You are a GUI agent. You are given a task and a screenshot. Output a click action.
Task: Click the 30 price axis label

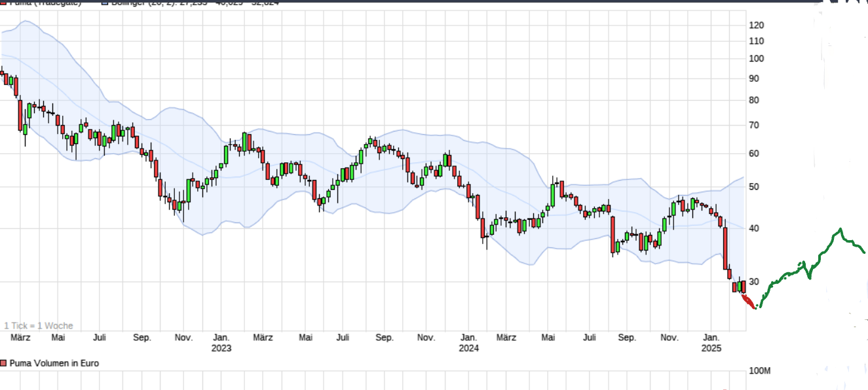point(753,282)
